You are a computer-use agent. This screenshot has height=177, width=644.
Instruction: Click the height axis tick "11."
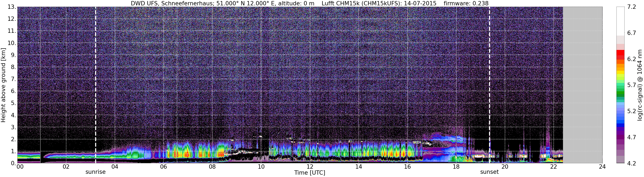[12, 31]
